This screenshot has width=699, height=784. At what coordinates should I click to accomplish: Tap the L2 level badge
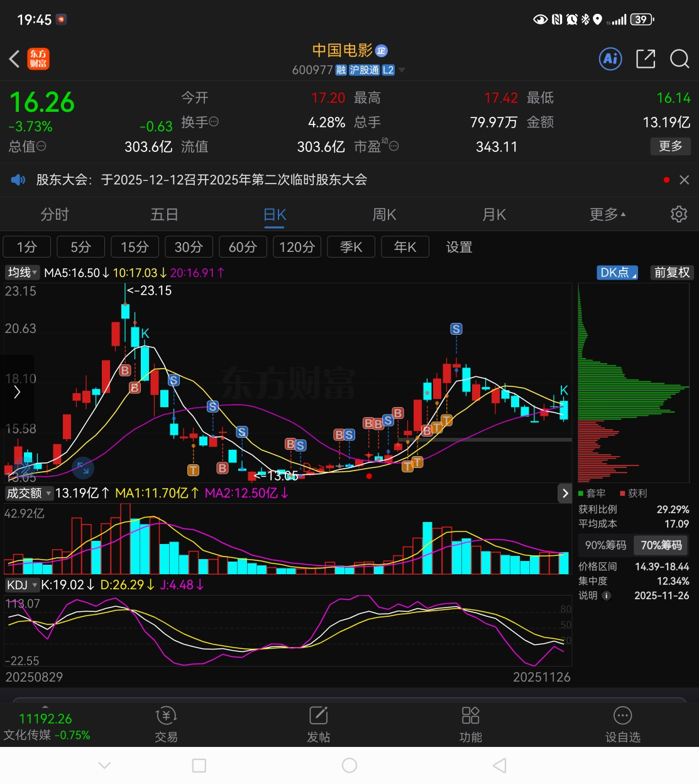click(388, 70)
